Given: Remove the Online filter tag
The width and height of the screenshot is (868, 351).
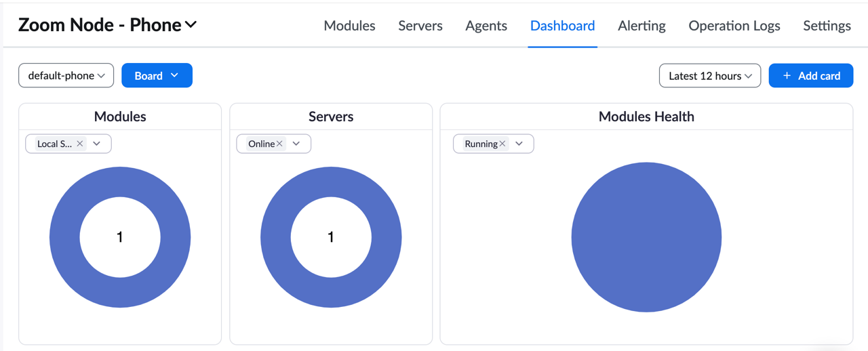Looking at the screenshot, I should [x=279, y=144].
